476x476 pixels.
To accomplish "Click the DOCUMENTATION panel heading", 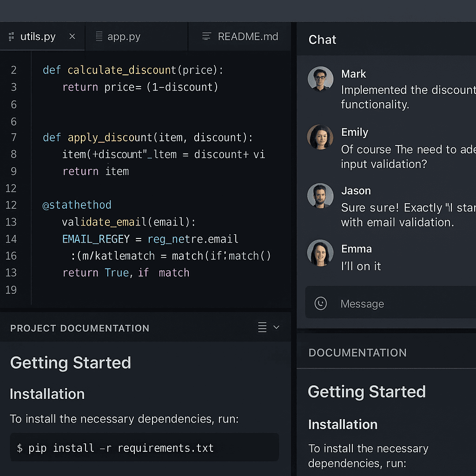I will 357,353.
